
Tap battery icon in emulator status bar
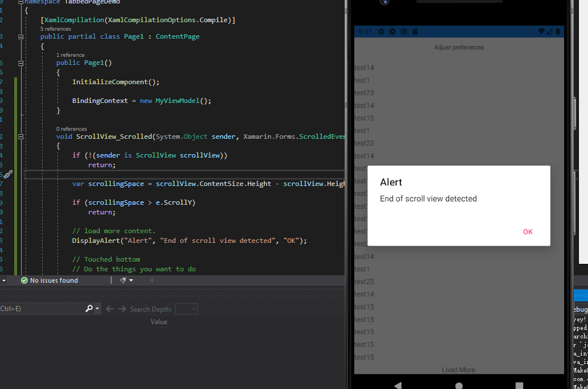(x=558, y=31)
